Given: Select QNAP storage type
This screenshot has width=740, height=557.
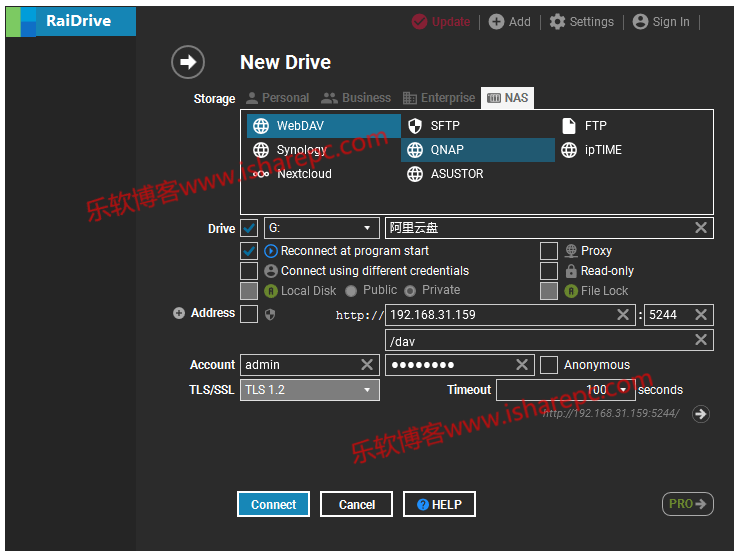Looking at the screenshot, I should [478, 150].
